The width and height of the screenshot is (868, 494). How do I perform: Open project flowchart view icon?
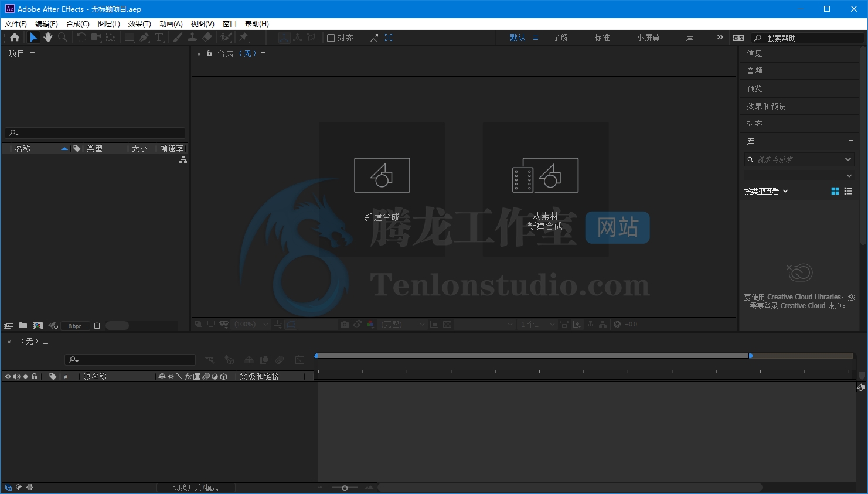coord(183,159)
